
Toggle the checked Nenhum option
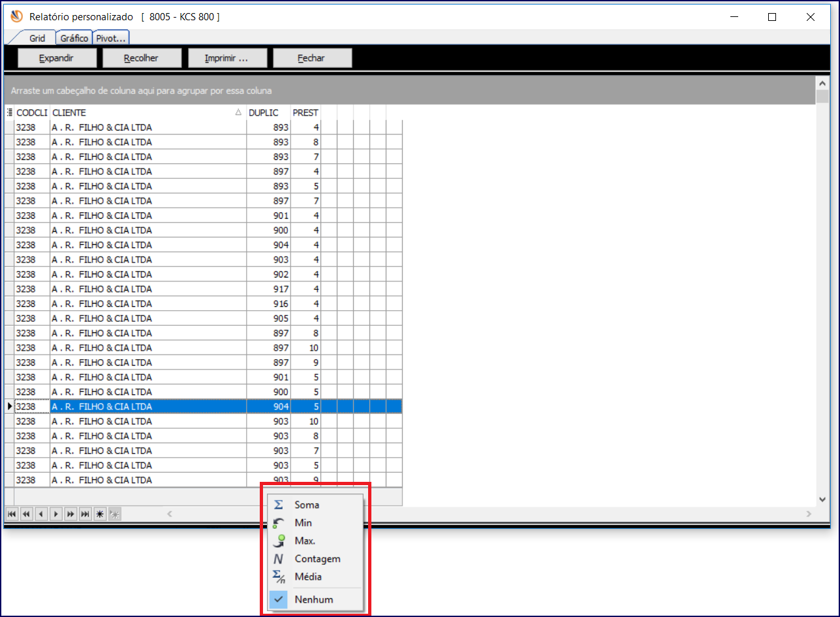[314, 599]
